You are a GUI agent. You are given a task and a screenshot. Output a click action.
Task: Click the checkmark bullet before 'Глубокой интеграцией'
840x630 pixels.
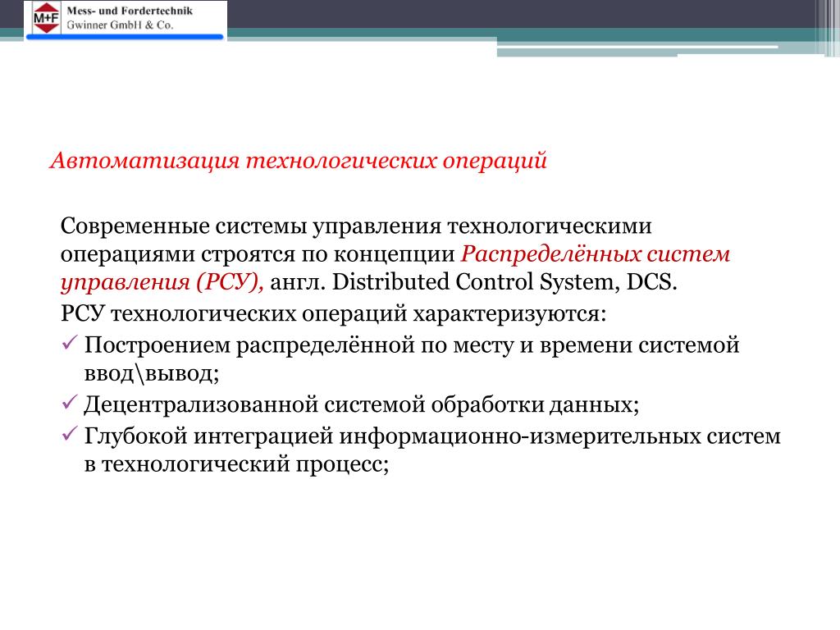[x=70, y=435]
